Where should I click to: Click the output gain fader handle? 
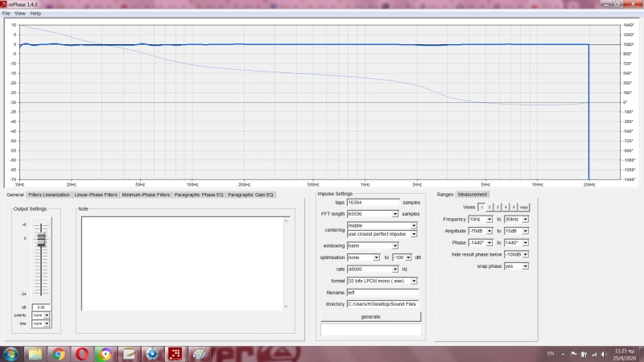(x=41, y=240)
